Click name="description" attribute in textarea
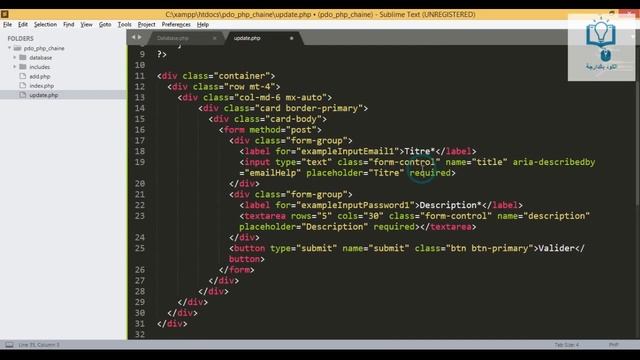 (x=543, y=216)
